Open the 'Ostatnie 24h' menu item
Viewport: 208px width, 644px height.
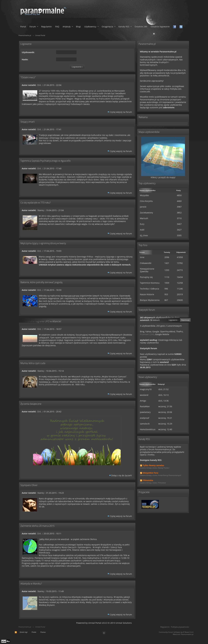pos(141,27)
